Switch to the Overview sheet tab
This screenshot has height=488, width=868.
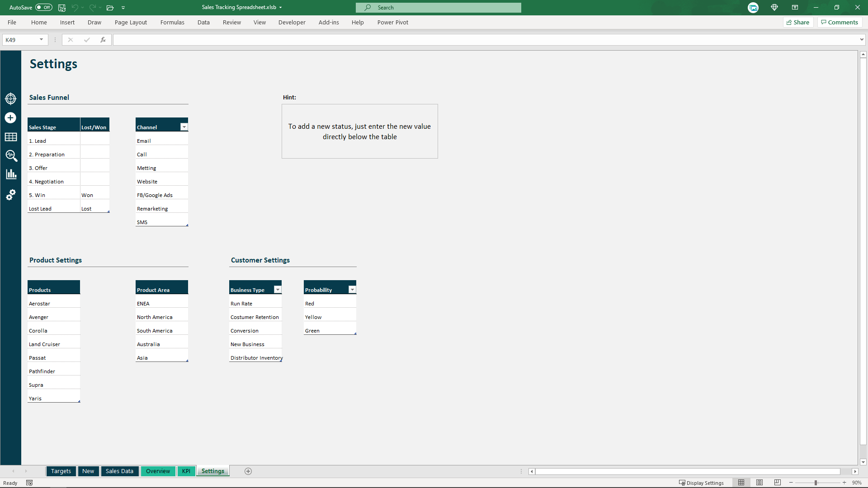(x=158, y=471)
